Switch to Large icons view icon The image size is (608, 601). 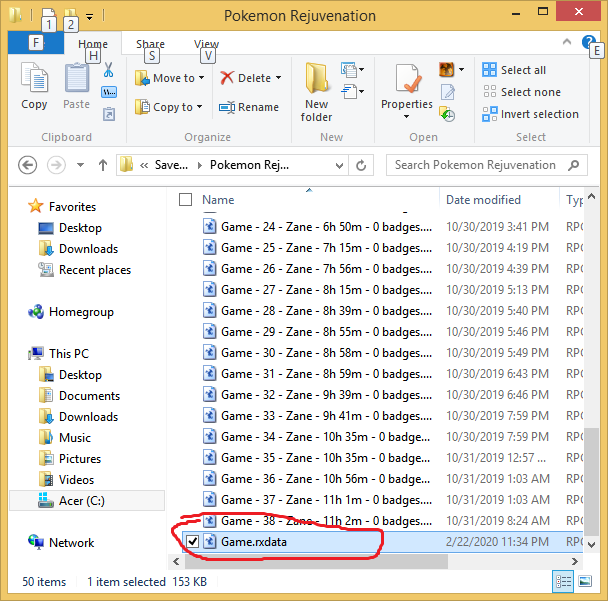(584, 581)
